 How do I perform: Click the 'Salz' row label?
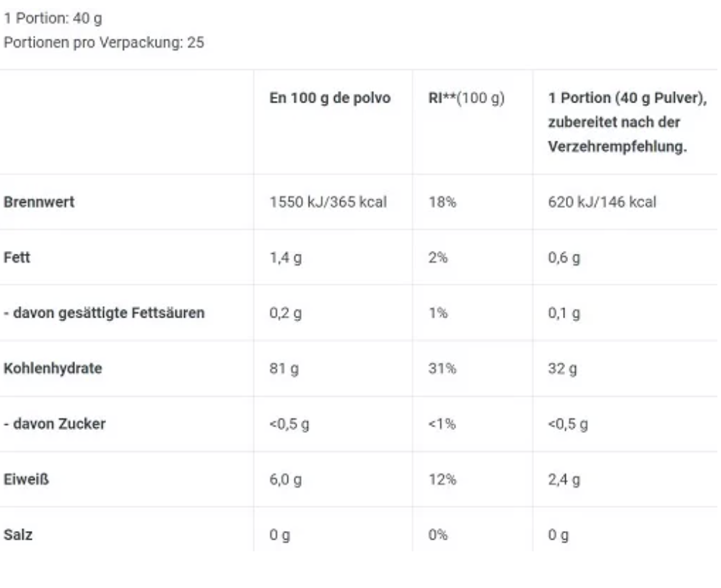pos(18,535)
